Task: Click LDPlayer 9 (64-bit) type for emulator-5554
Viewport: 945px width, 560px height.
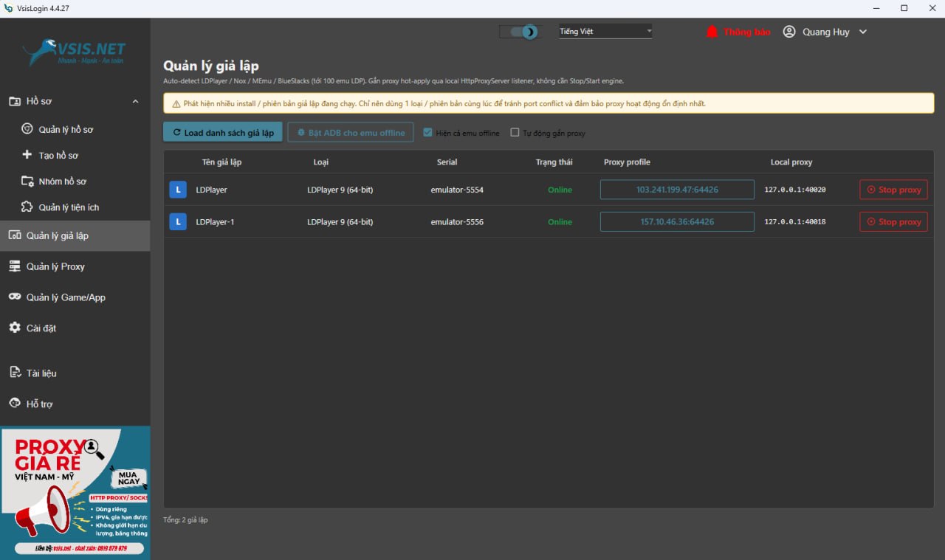Action: pos(340,190)
